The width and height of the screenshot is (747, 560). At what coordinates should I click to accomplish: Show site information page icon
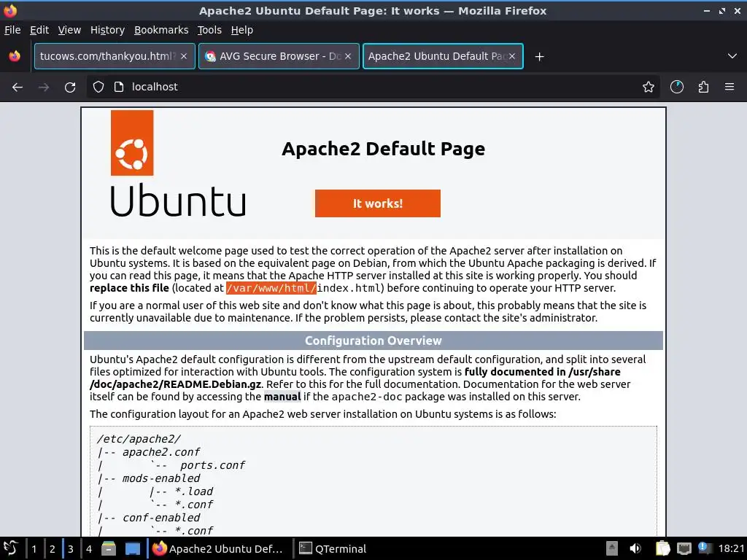119,87
